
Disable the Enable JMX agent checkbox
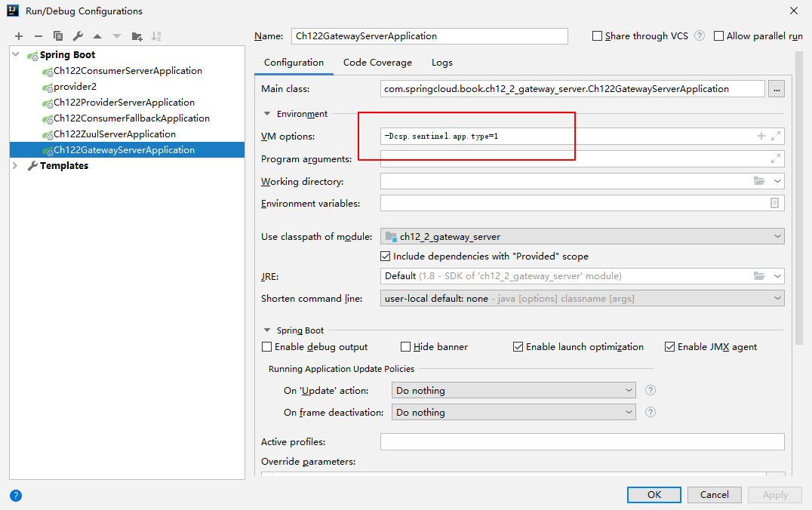coord(669,347)
